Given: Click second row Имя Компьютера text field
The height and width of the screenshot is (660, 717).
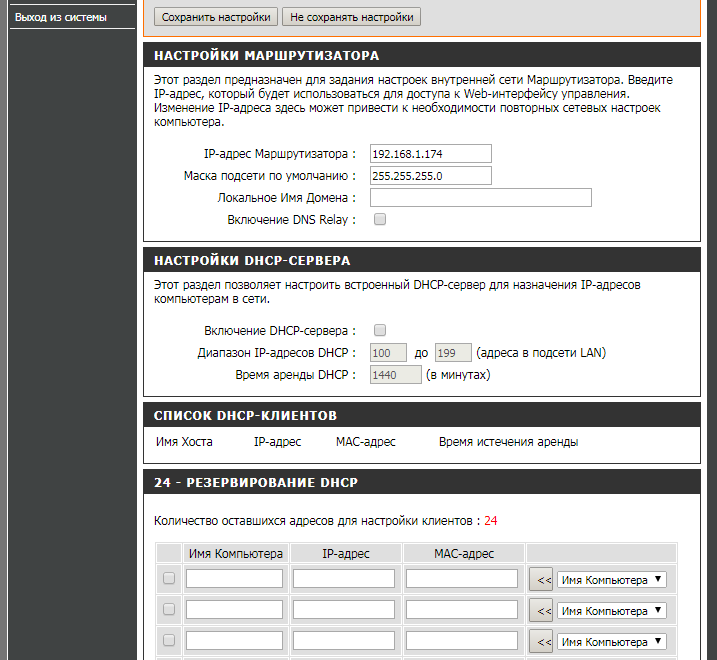Looking at the screenshot, I should pyautogui.click(x=234, y=610).
